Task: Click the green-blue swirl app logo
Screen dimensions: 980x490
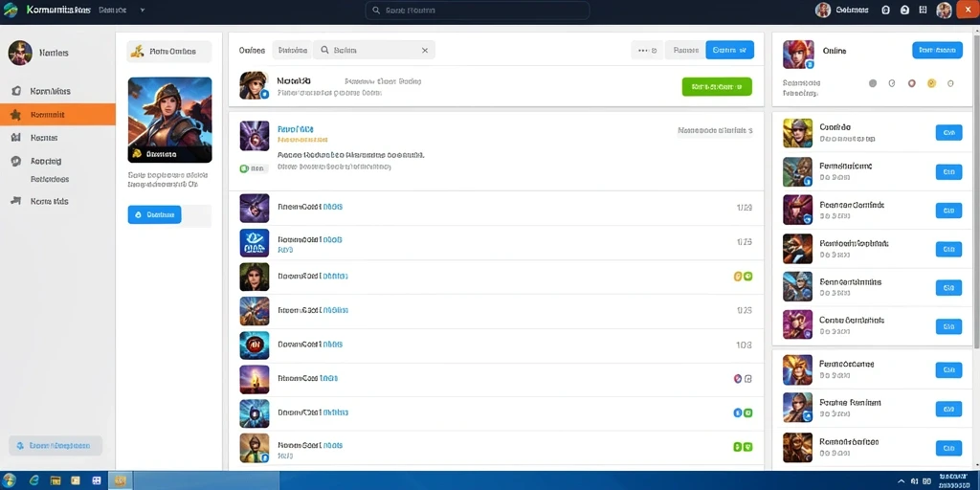Action: click(11, 10)
